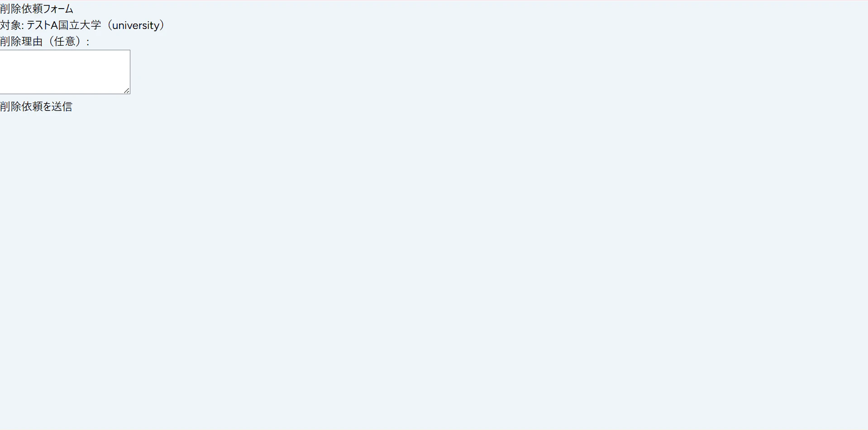Click the 削除依頼フォーム heading

click(37, 9)
